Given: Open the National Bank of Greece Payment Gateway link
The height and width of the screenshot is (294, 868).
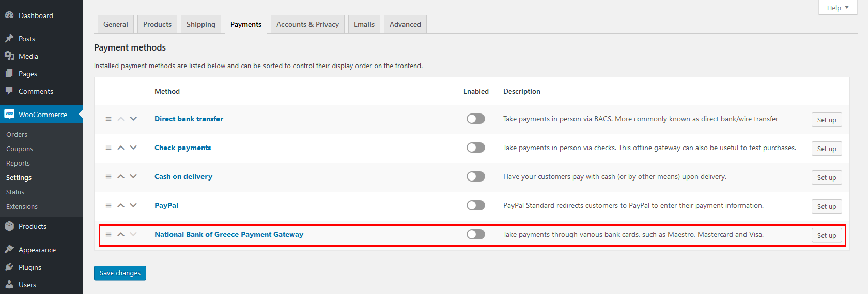Looking at the screenshot, I should (x=229, y=234).
